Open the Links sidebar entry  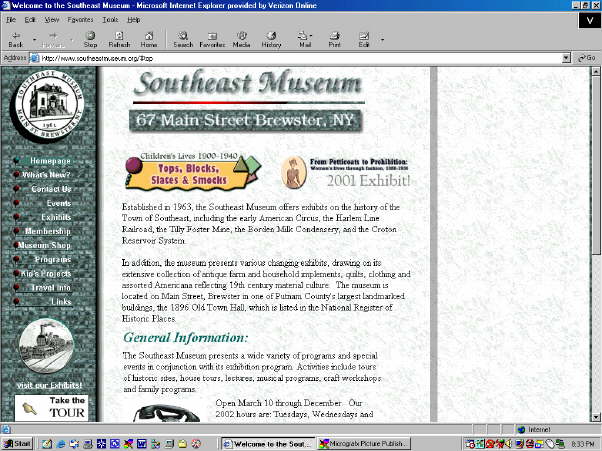pos(61,302)
